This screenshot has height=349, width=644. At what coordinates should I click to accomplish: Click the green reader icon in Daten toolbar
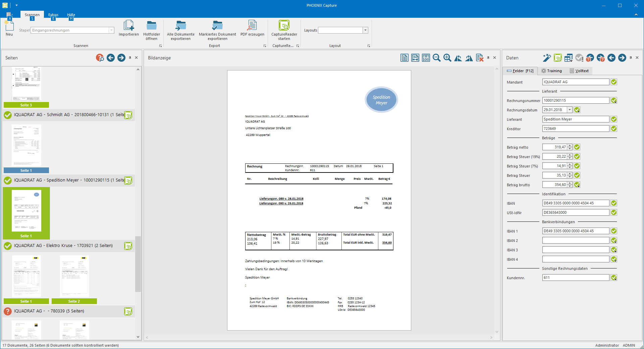coord(557,58)
